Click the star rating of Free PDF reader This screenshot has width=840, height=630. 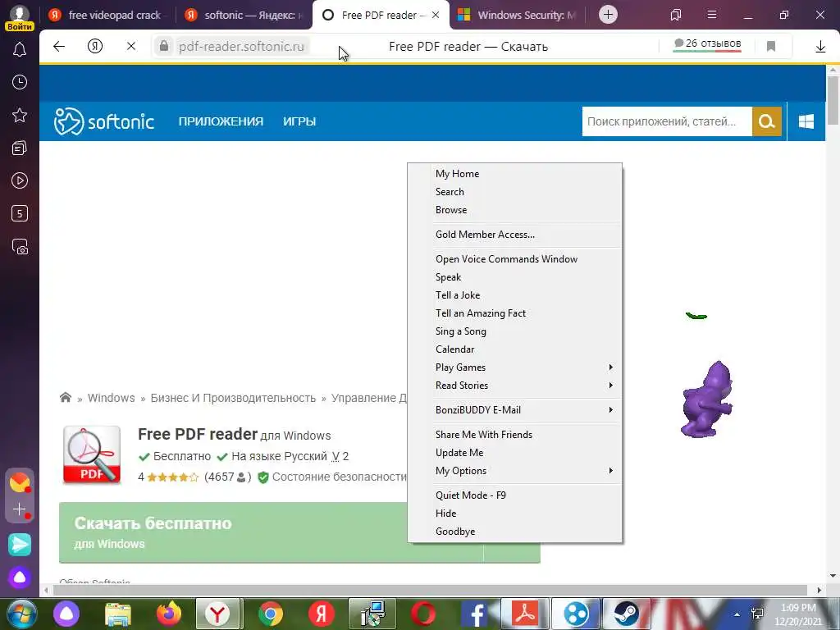click(x=172, y=477)
